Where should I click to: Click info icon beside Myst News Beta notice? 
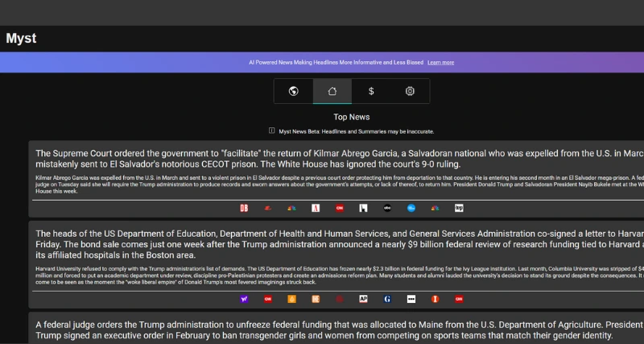(271, 131)
